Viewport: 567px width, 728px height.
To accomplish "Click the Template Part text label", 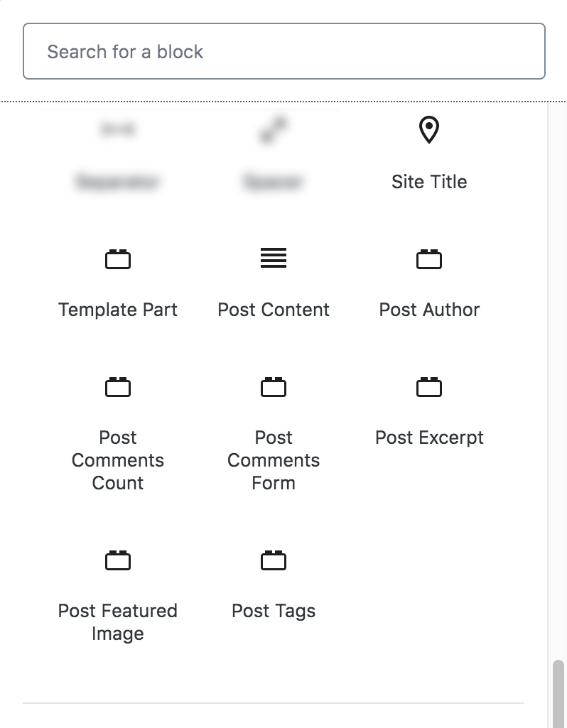I will [x=118, y=310].
